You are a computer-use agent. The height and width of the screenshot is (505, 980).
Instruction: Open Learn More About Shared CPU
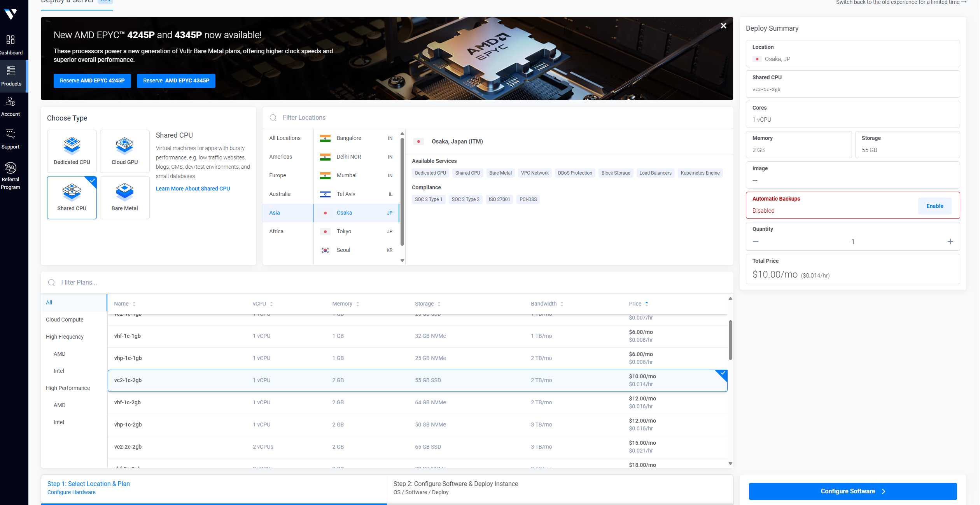click(193, 189)
